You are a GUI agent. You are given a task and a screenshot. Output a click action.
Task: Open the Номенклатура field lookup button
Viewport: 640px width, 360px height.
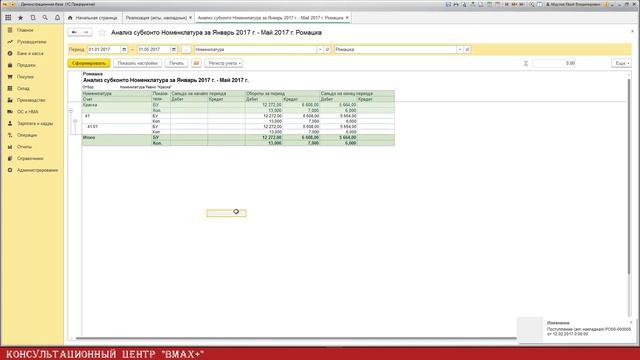(x=327, y=49)
